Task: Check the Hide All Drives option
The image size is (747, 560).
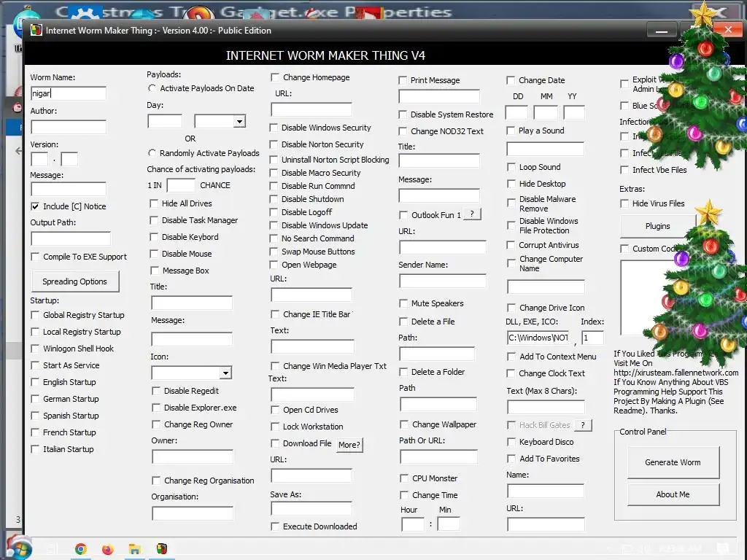Action: (154, 203)
